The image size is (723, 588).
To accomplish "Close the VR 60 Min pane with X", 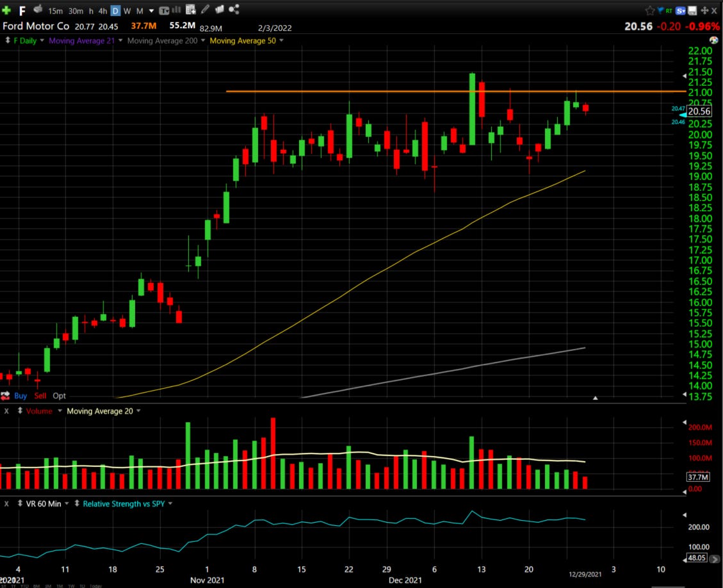I will 6,503.
